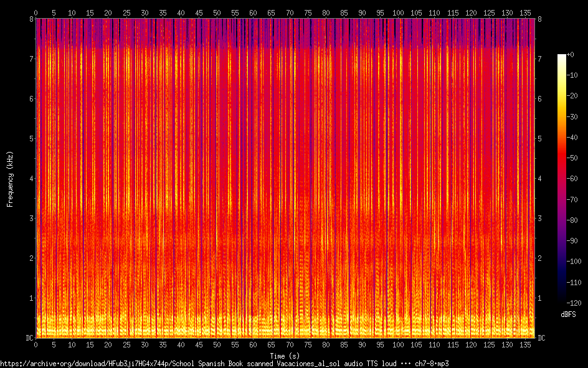Click the +0 level on color bar
The image size is (588, 368).
click(x=570, y=55)
